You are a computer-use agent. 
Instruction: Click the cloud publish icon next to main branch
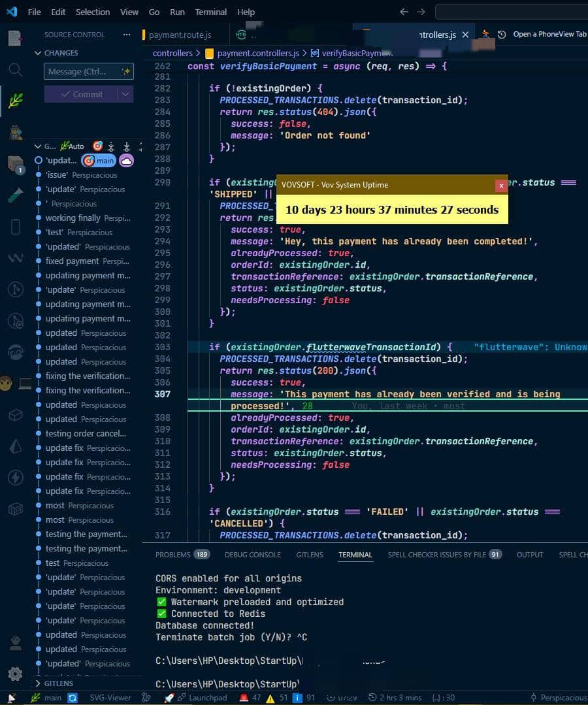pos(126,160)
